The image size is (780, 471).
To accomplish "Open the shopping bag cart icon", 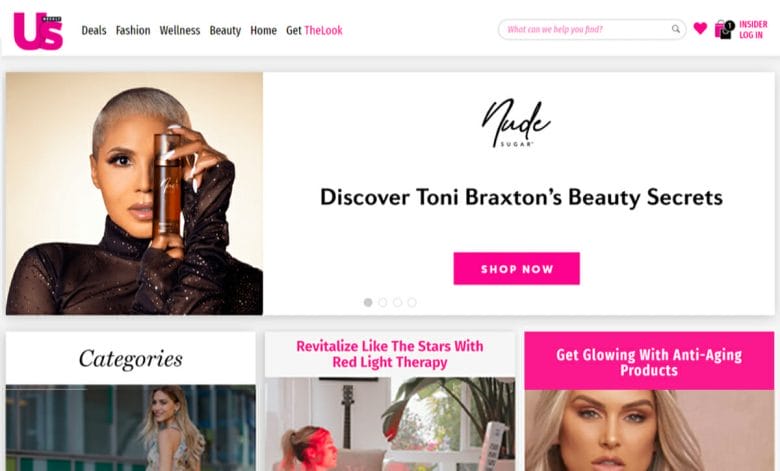I will 723,30.
